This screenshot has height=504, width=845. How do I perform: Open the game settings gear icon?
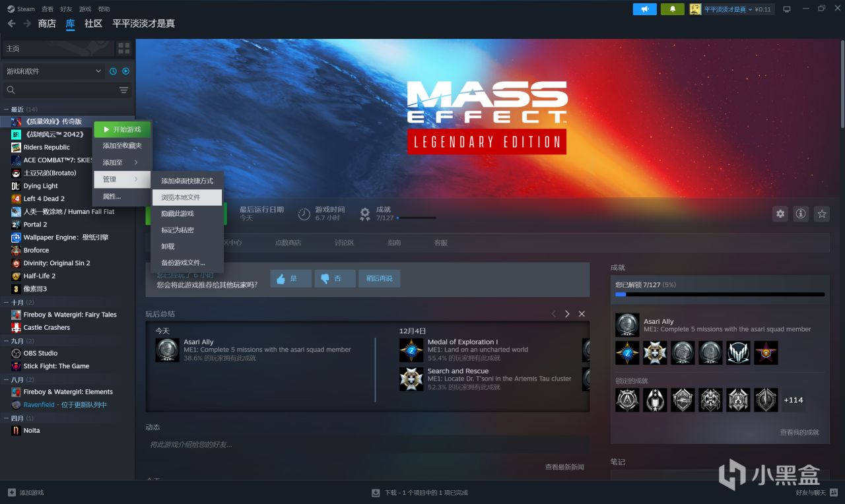pos(780,214)
